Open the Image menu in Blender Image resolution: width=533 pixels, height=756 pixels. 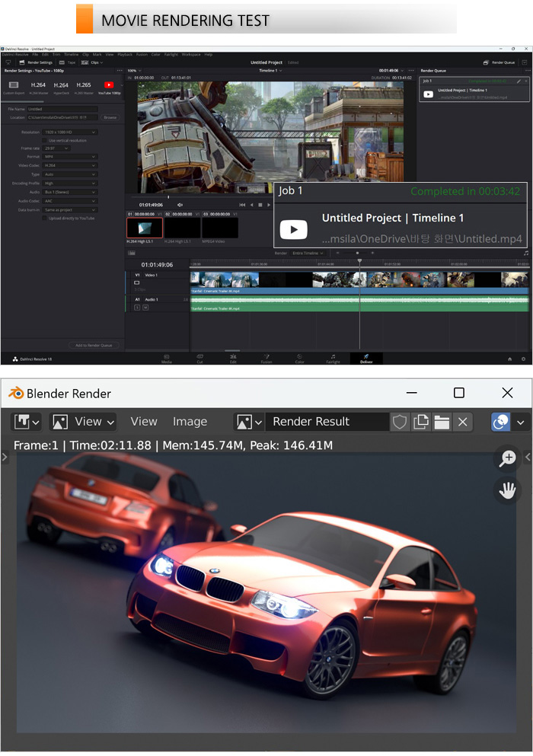click(190, 422)
